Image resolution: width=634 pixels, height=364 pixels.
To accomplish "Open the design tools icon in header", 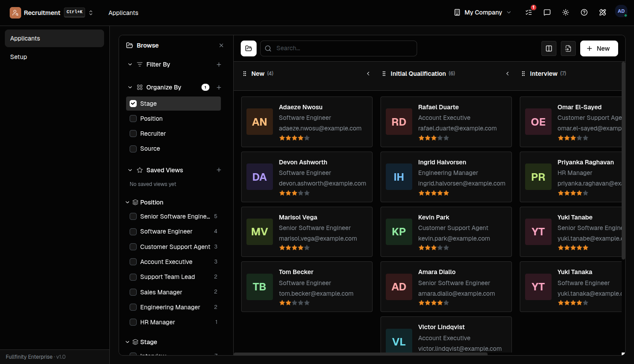I will (x=603, y=12).
